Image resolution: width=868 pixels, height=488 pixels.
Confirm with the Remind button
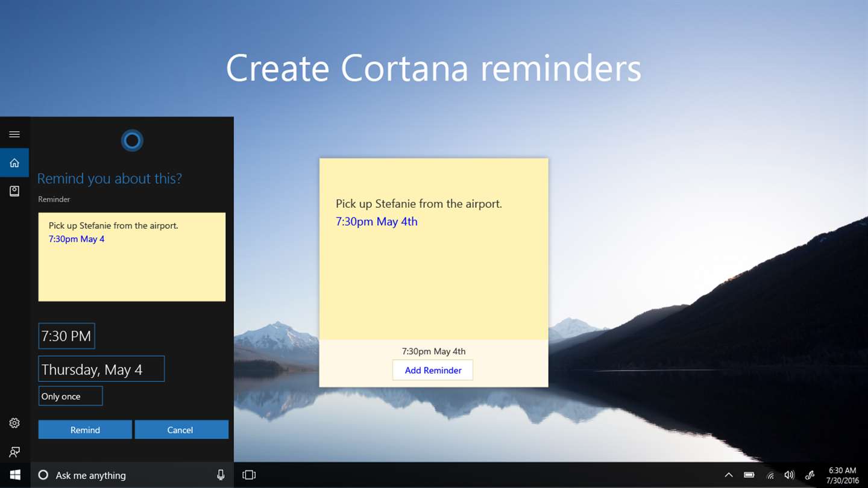point(85,430)
